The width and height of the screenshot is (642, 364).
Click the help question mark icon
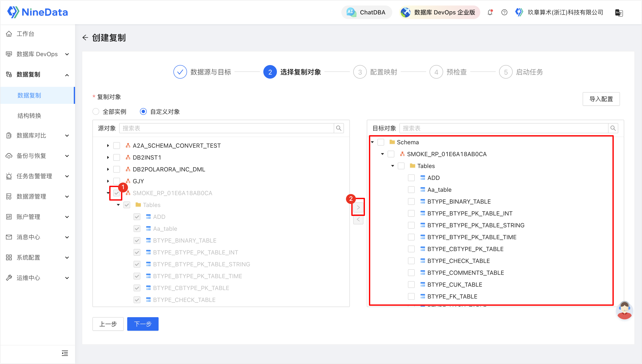coord(504,12)
